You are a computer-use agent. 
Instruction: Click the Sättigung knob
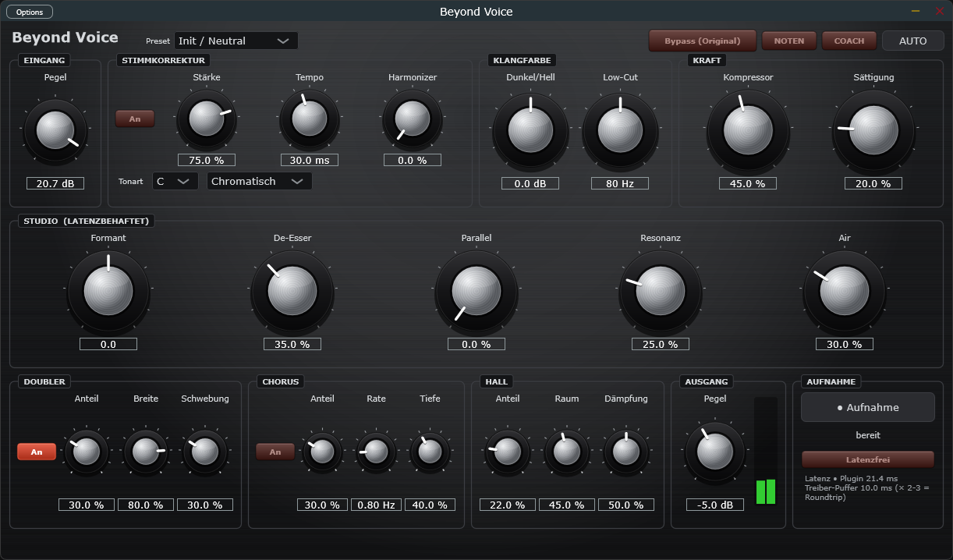click(x=873, y=130)
